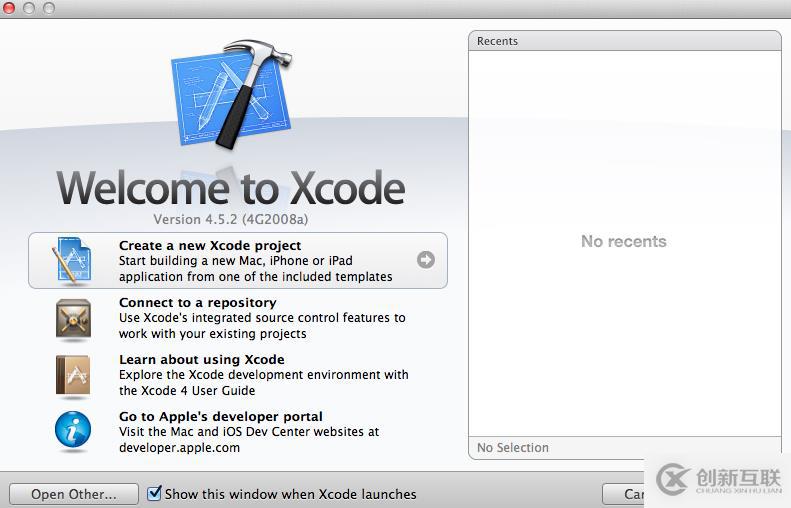Click the developer.apple.com text

click(x=180, y=448)
